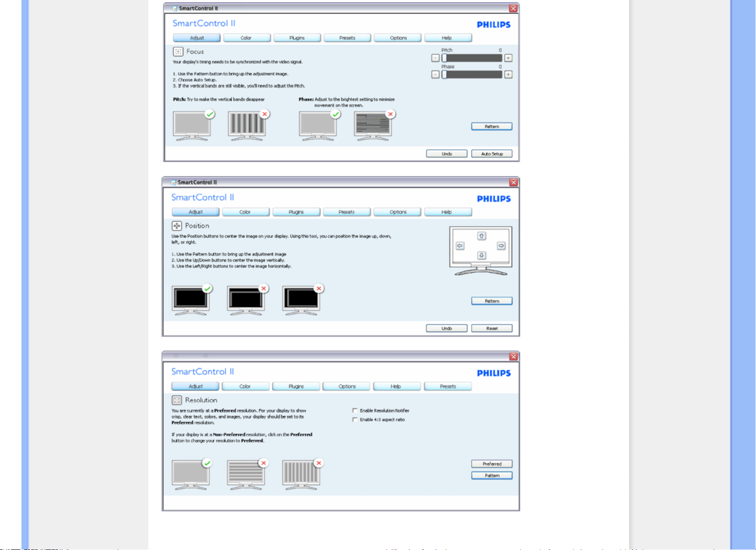756x550 pixels.
Task: Close the Resolution SmartControl window
Action: coord(513,356)
